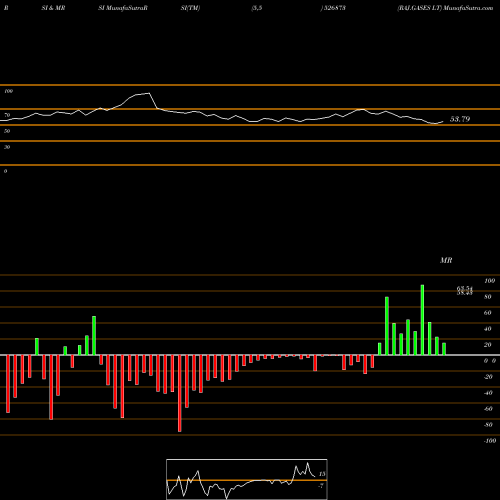Click the 0 label under the RSI panel
This screenshot has height=500, width=500.
click(x=5, y=171)
